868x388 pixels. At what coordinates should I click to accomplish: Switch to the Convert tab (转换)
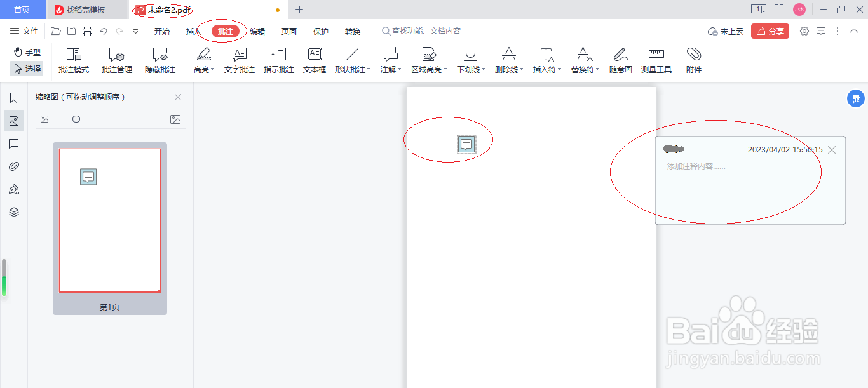click(x=353, y=31)
